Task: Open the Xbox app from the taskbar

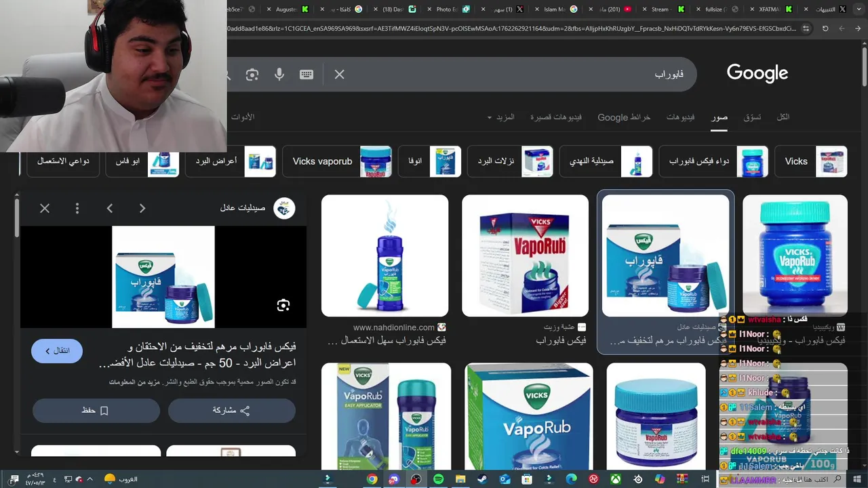Action: (x=616, y=479)
